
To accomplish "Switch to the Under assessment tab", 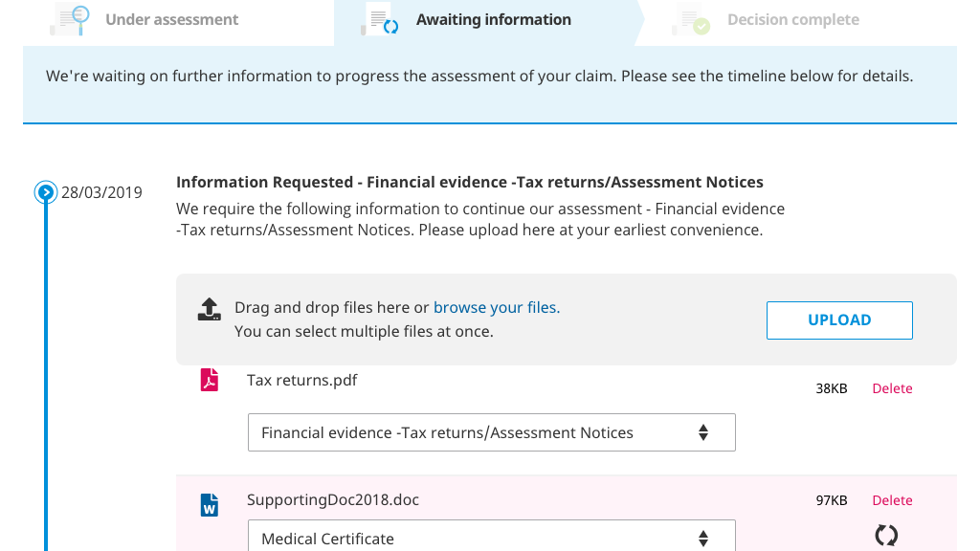I will coord(172,20).
